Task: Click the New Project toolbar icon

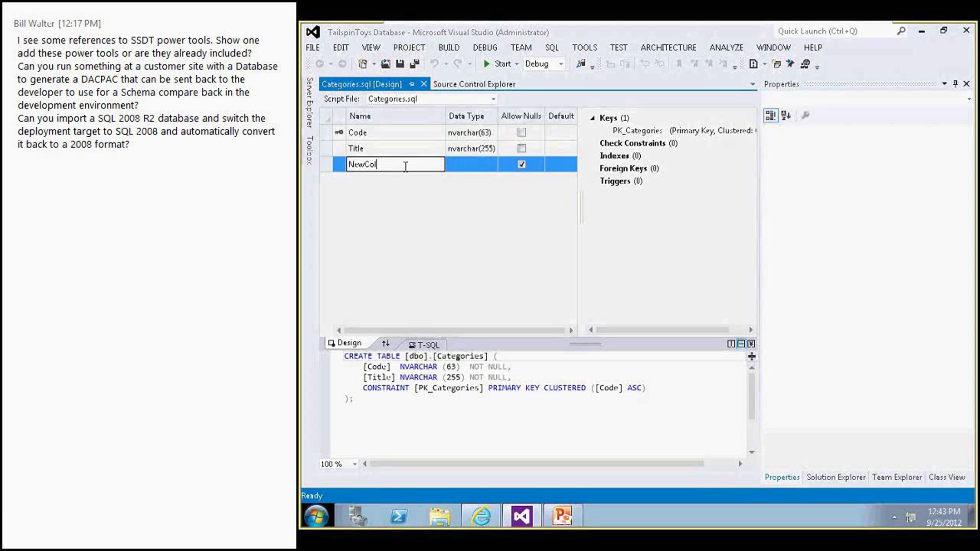Action: (362, 64)
